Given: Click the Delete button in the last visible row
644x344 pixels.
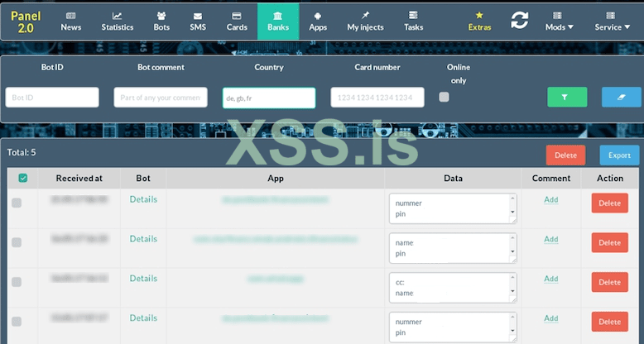Looking at the screenshot, I should (x=609, y=322).
